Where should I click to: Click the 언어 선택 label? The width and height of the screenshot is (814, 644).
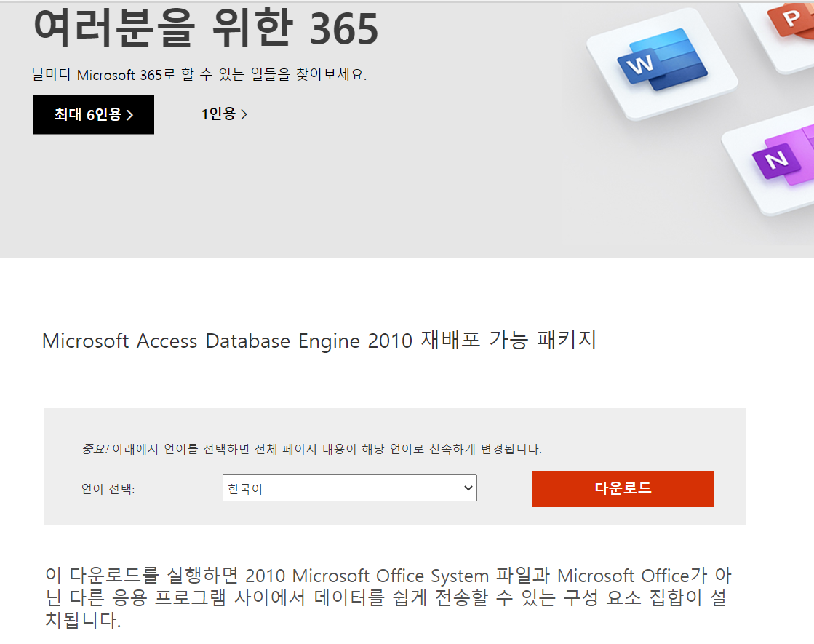(108, 489)
